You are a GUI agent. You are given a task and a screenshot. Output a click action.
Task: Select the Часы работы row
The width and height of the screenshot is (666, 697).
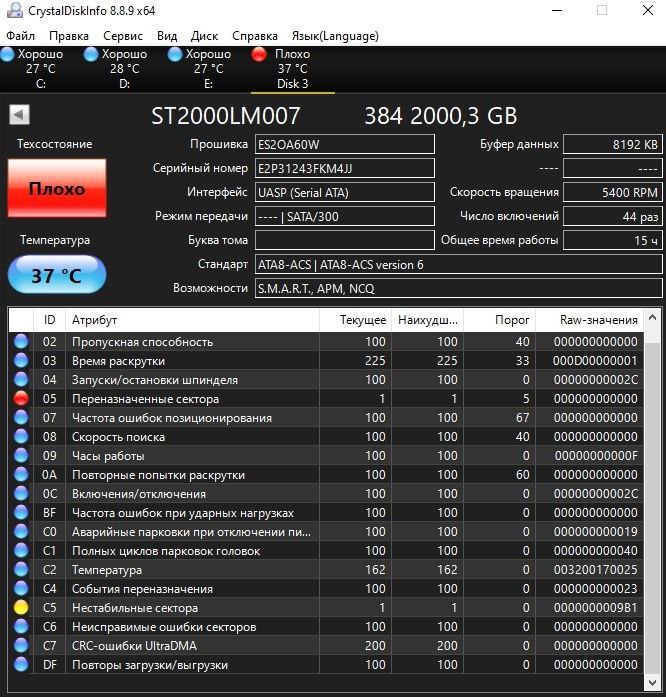[x=326, y=455]
